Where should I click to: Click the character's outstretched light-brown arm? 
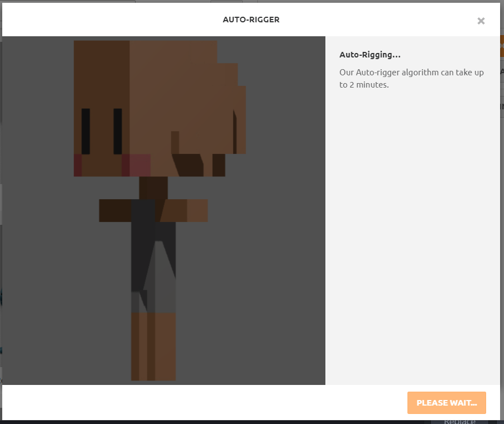[186, 210]
